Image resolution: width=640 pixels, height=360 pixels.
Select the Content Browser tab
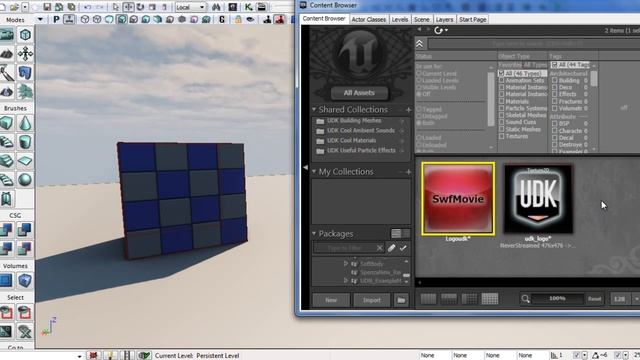pyautogui.click(x=324, y=19)
